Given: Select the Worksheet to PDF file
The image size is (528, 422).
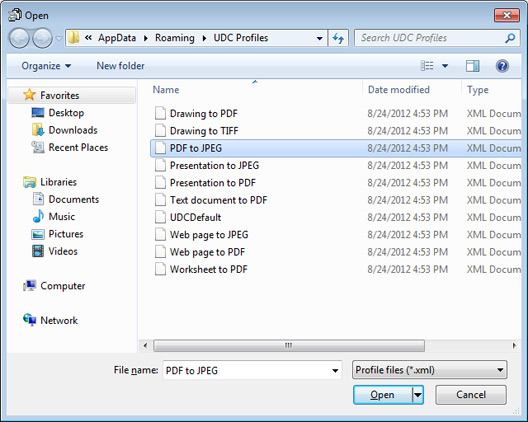Looking at the screenshot, I should 208,269.
